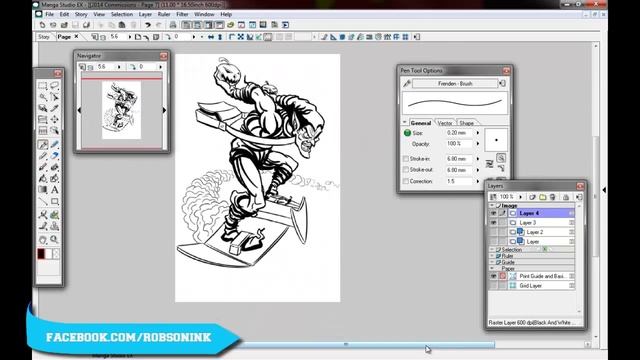Image resolution: width=640 pixels, height=360 pixels.
Task: Select the Move Layer tool with the four-arrow icon
Action: coord(54,119)
